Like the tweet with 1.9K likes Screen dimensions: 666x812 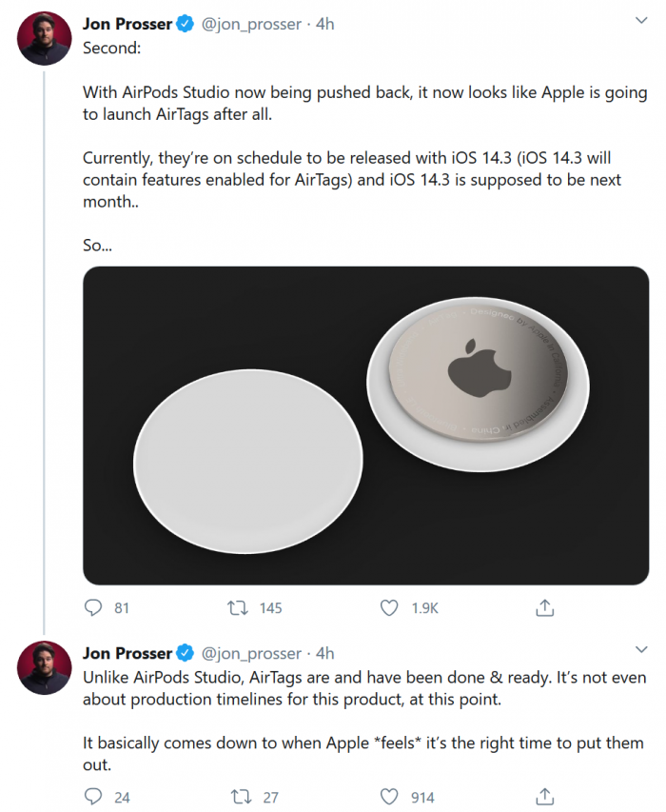[388, 607]
